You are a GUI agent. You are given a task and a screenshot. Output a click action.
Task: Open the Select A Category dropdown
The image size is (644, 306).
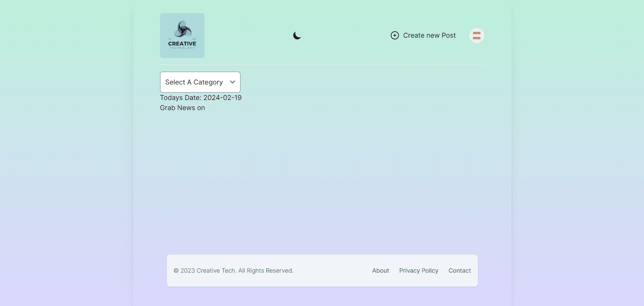pos(200,82)
